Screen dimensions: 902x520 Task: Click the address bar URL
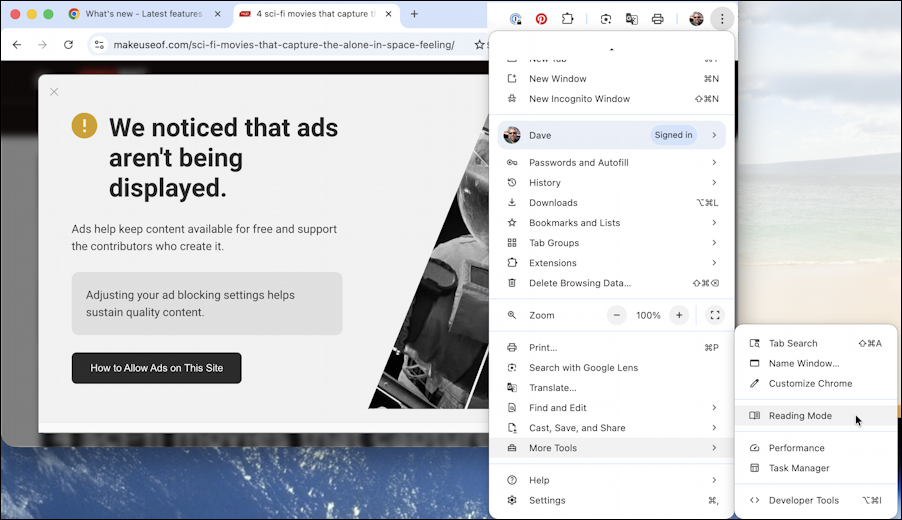284,45
